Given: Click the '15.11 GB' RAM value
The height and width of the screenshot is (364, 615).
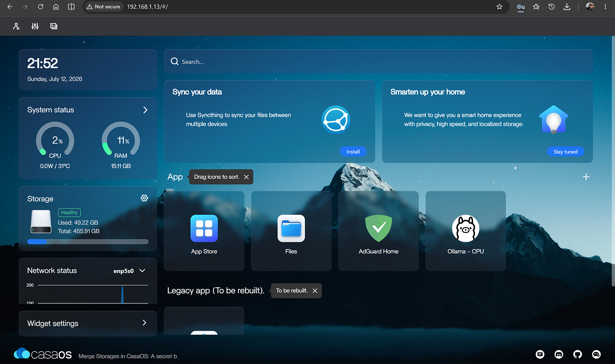Looking at the screenshot, I should click(121, 166).
